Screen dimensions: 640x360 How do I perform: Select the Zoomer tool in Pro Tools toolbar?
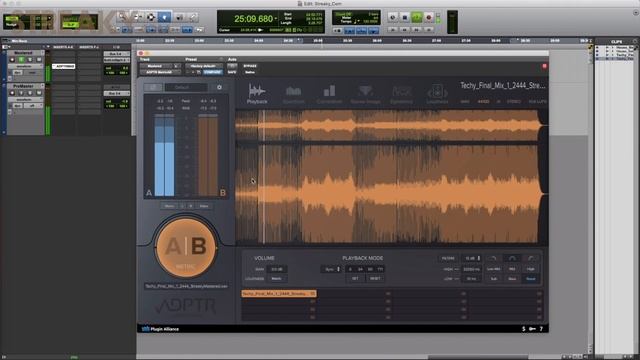pos(122,17)
